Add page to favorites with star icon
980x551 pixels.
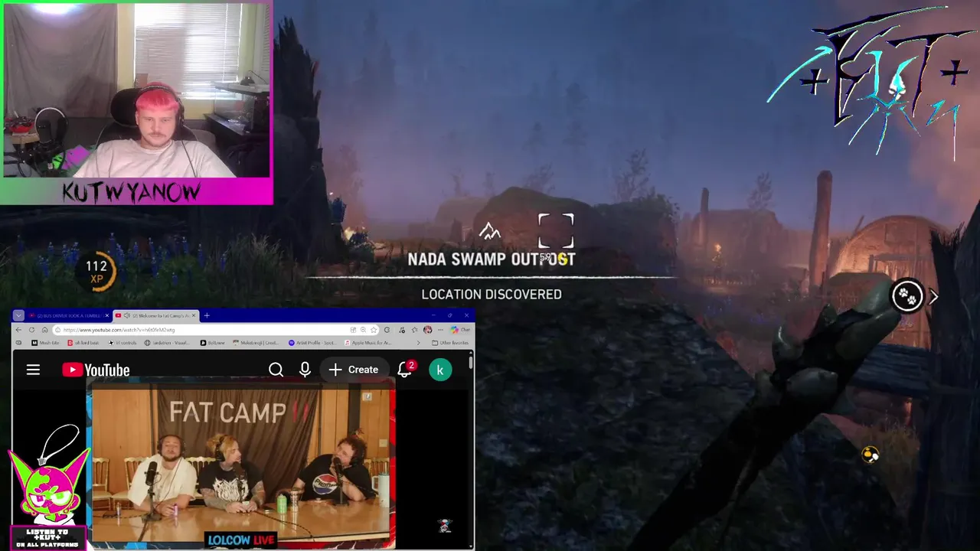tap(374, 330)
